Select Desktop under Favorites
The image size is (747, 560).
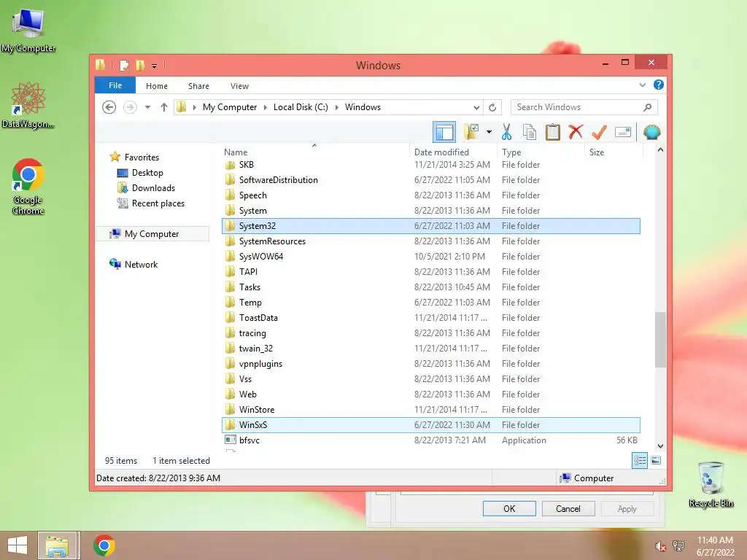click(x=147, y=173)
